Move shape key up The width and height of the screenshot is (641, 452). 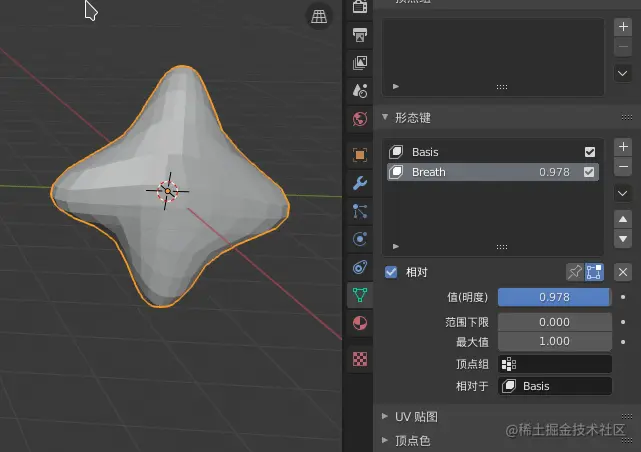[623, 219]
